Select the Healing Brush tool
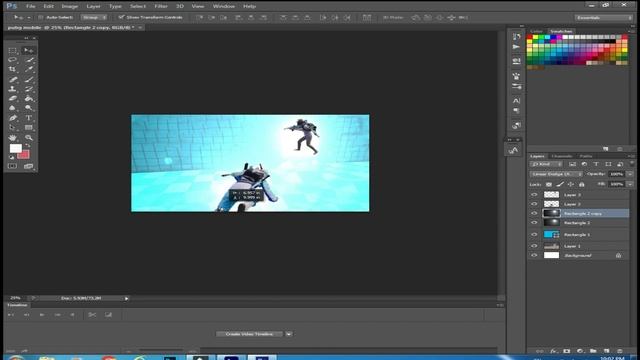640x360 pixels. [13, 79]
